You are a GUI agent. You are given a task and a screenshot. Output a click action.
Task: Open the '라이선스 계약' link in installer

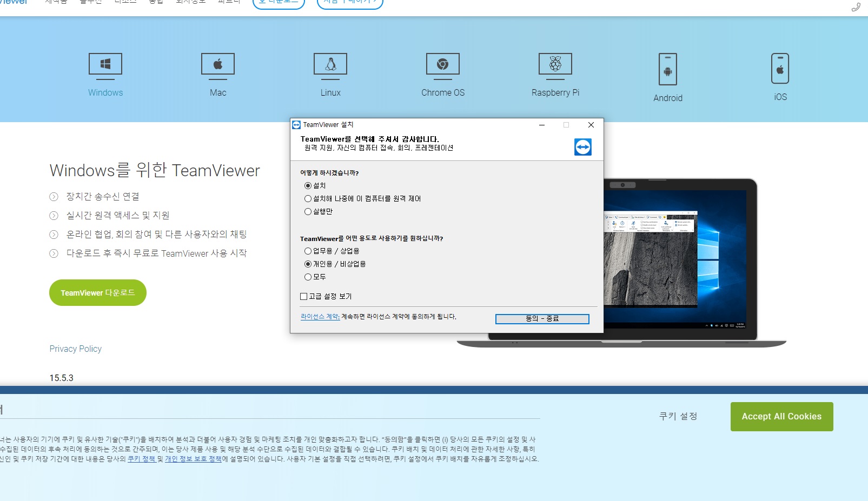click(x=320, y=317)
